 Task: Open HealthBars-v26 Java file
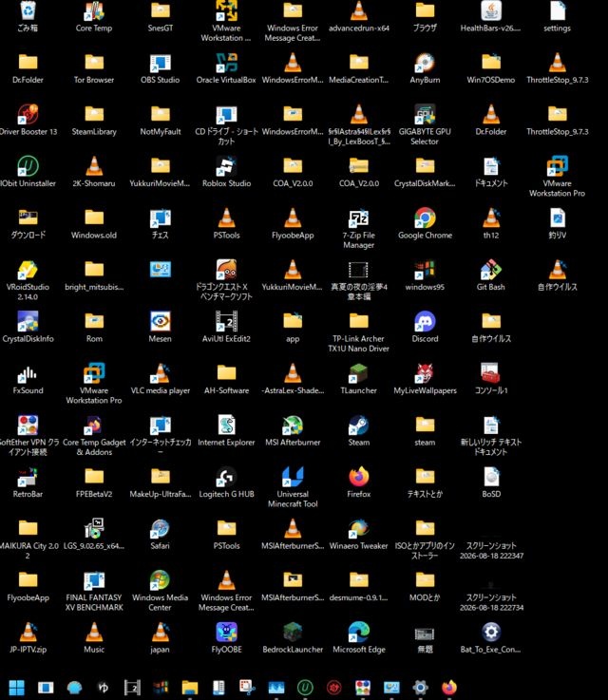pyautogui.click(x=491, y=10)
